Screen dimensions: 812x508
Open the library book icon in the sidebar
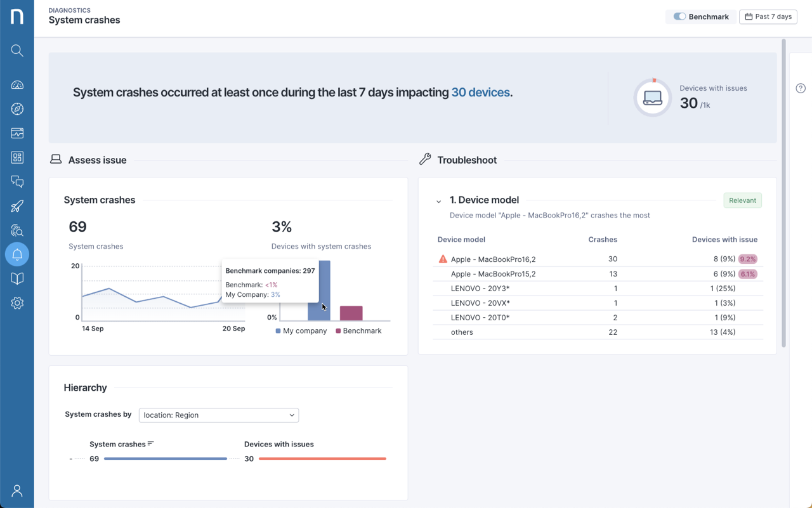[17, 278]
